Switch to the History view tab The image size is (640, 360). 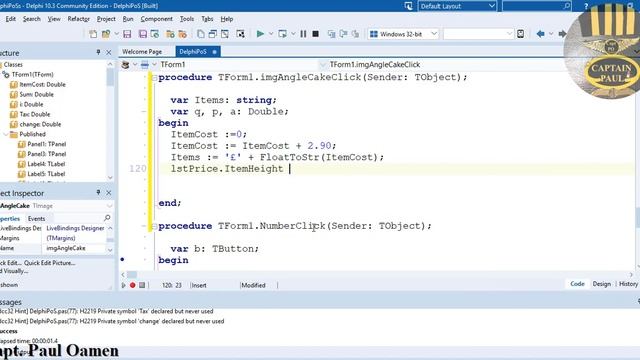pyautogui.click(x=628, y=284)
